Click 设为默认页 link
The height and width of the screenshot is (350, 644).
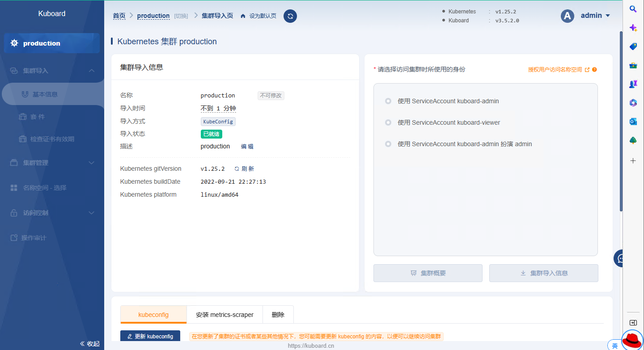(x=263, y=16)
